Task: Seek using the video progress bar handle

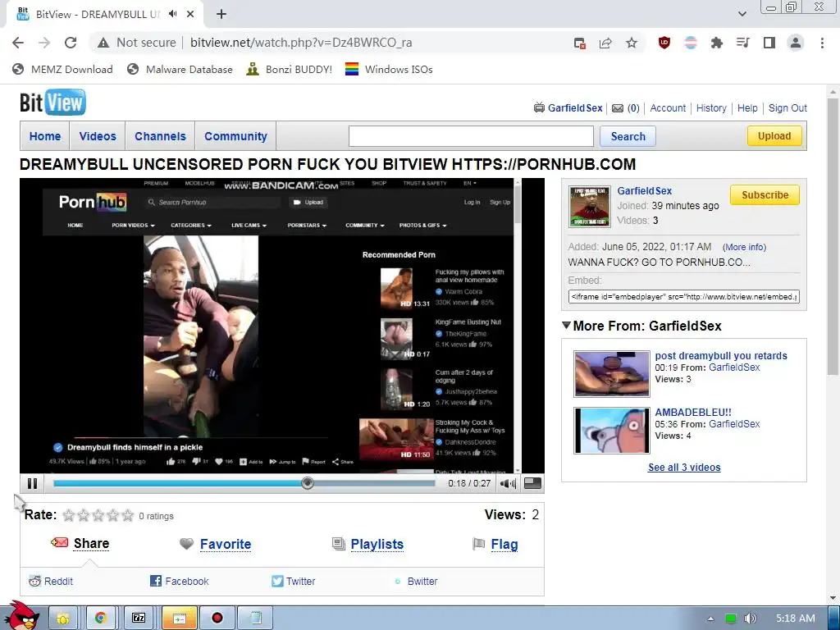Action: click(308, 483)
